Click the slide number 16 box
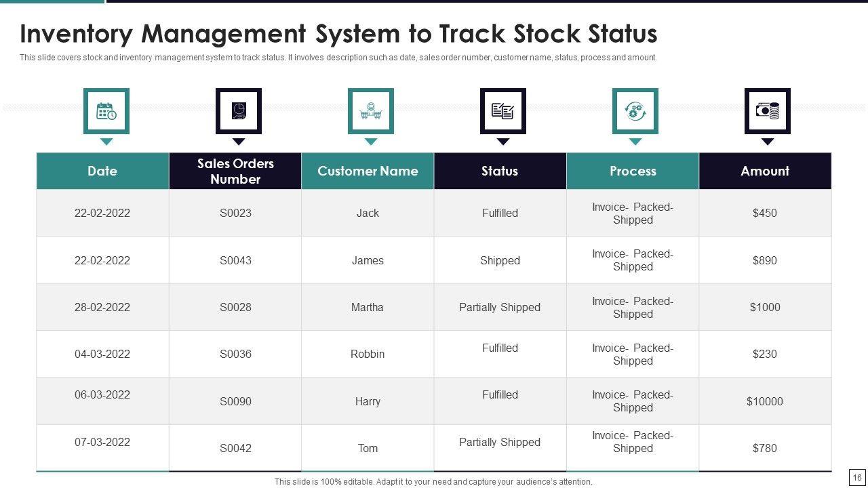 coord(857,478)
